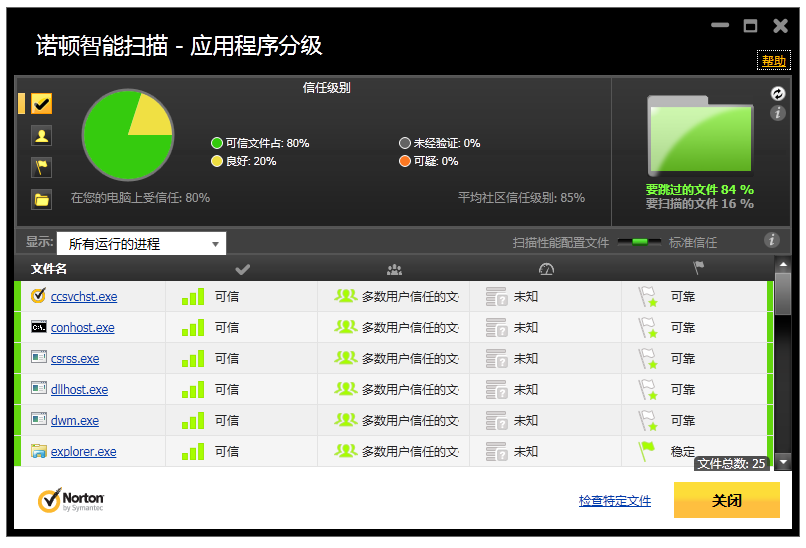Click 多数用户信任的文 cell in dwm.exe row
This screenshot has width=806, height=548.
tap(410, 421)
